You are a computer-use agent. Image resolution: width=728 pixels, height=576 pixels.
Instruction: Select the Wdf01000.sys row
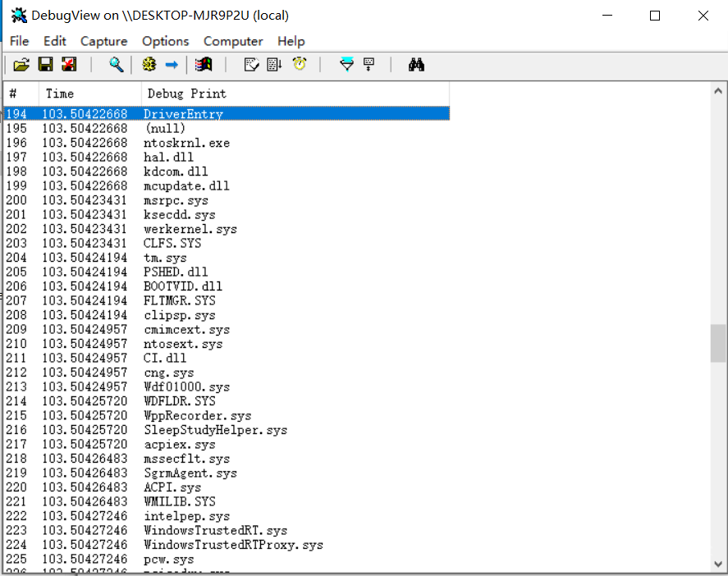[x=227, y=386]
